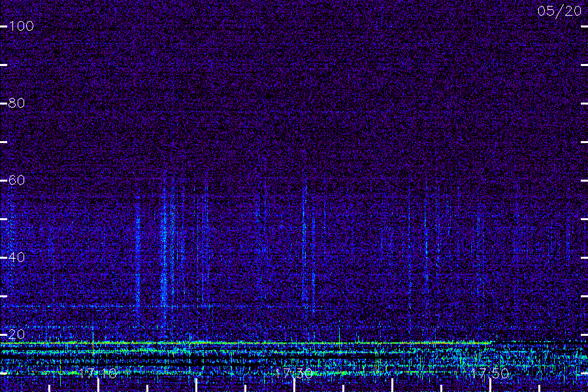
Task: Select the 17:50 time label
Action: (490, 373)
